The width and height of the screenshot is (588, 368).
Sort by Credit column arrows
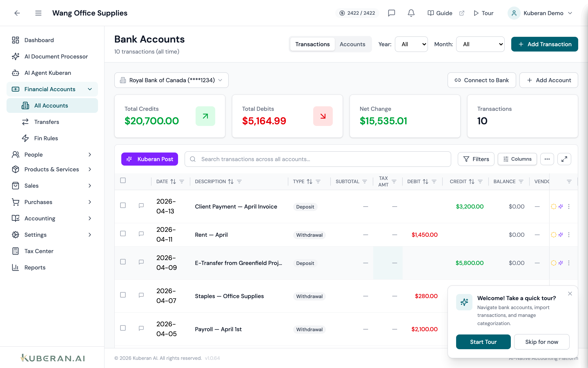click(472, 182)
